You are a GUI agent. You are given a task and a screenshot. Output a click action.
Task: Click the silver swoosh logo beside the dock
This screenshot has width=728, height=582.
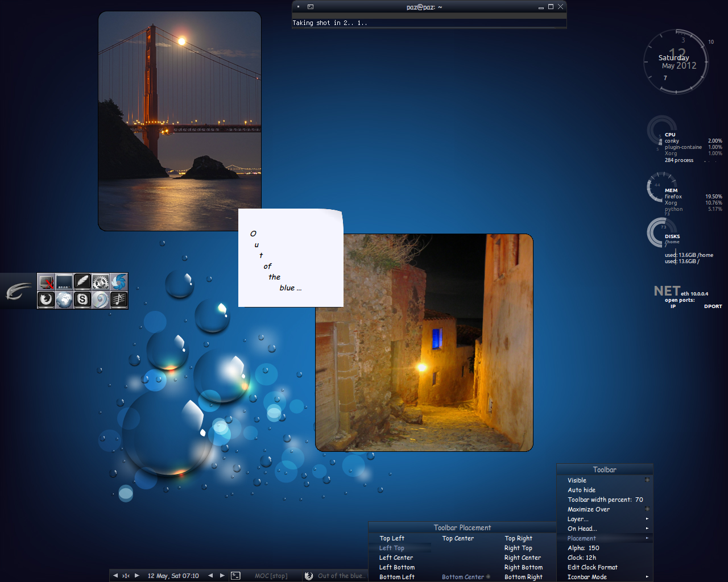coord(18,292)
